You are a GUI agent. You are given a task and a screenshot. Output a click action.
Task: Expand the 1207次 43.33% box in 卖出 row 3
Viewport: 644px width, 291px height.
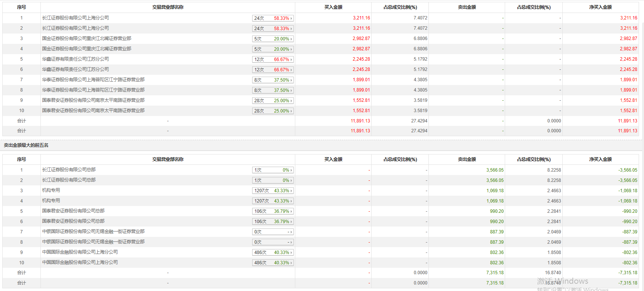click(x=273, y=191)
